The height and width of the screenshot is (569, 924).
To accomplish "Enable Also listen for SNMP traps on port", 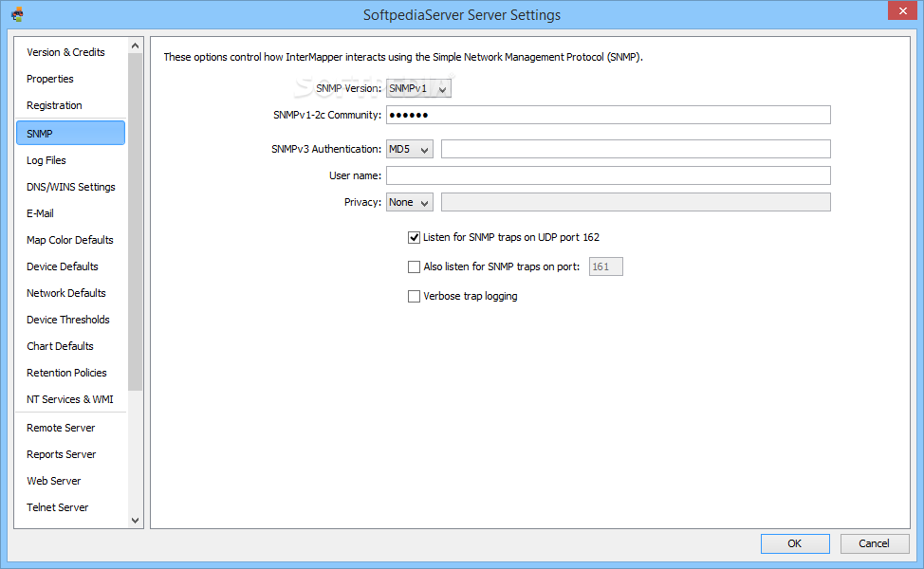I will [414, 266].
